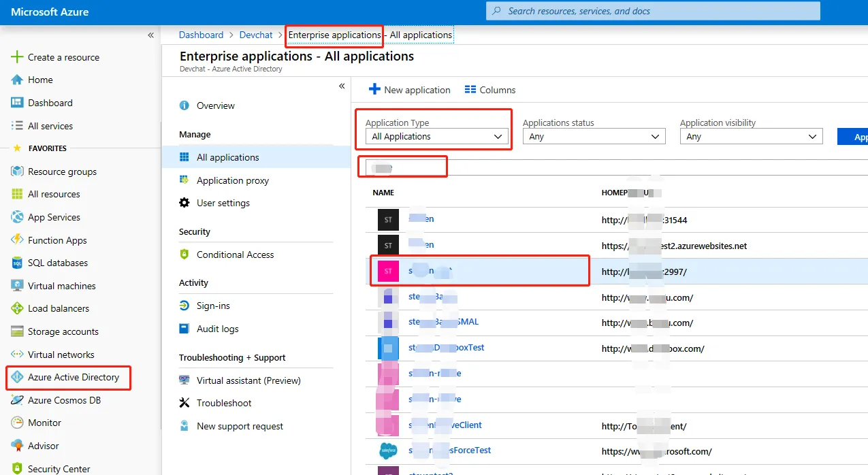The image size is (868, 475).
Task: Click the Overview info icon
Action: tap(184, 105)
